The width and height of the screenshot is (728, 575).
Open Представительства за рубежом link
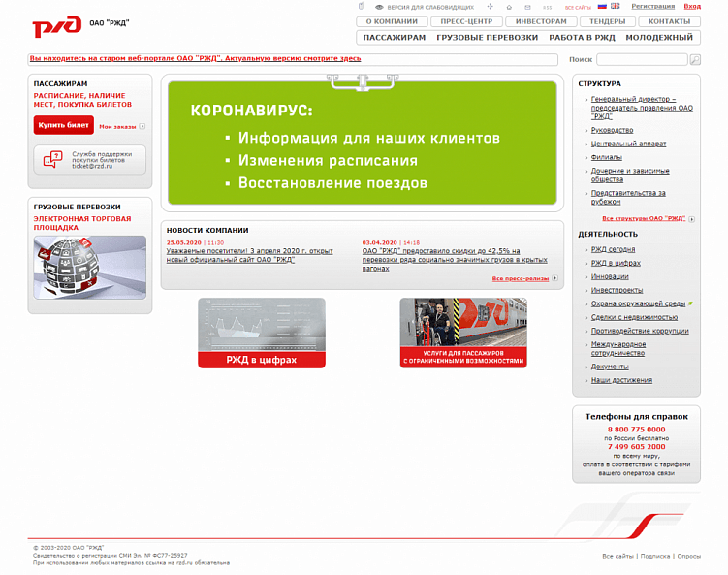[628, 198]
